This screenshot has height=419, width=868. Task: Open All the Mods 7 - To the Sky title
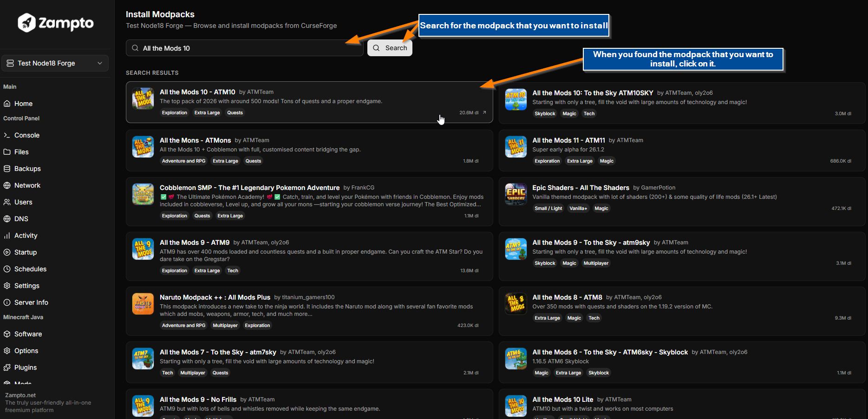[x=218, y=352]
